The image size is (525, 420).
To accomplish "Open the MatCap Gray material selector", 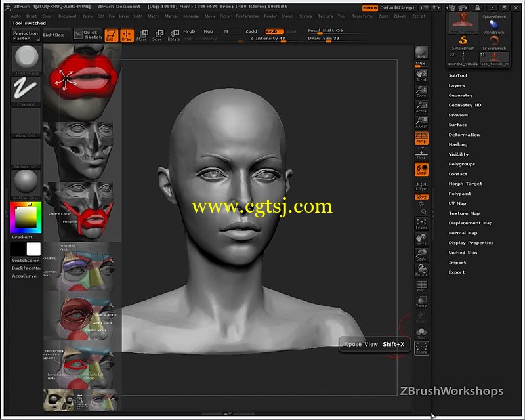I will (x=26, y=185).
